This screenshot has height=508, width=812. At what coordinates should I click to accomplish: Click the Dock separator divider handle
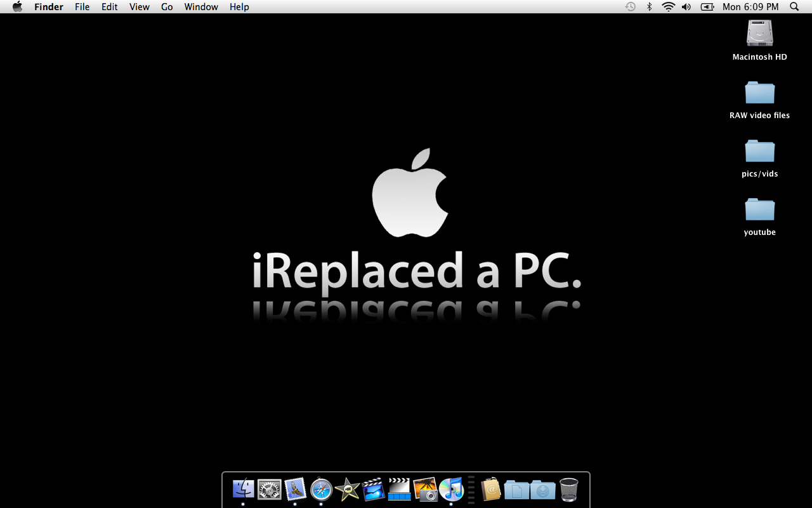point(471,489)
